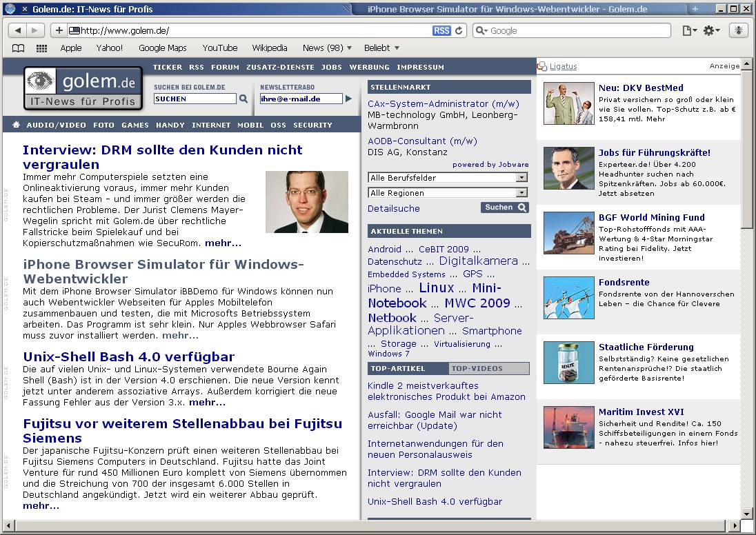The width and height of the screenshot is (756, 535).
Task: Click the magnifier next to the SUCHEN field
Action: (243, 99)
